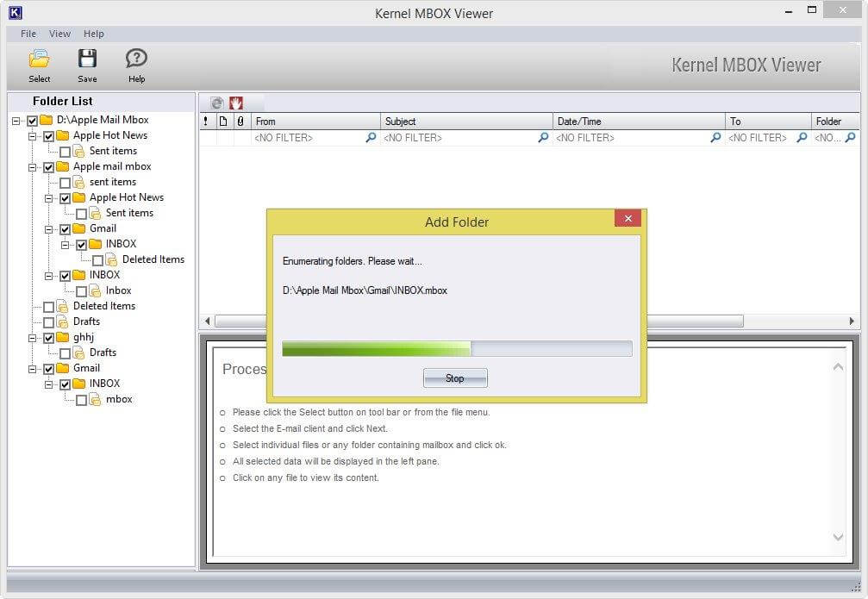This screenshot has height=599, width=868.
Task: Click the search icon in From filter
Action: pos(371,137)
